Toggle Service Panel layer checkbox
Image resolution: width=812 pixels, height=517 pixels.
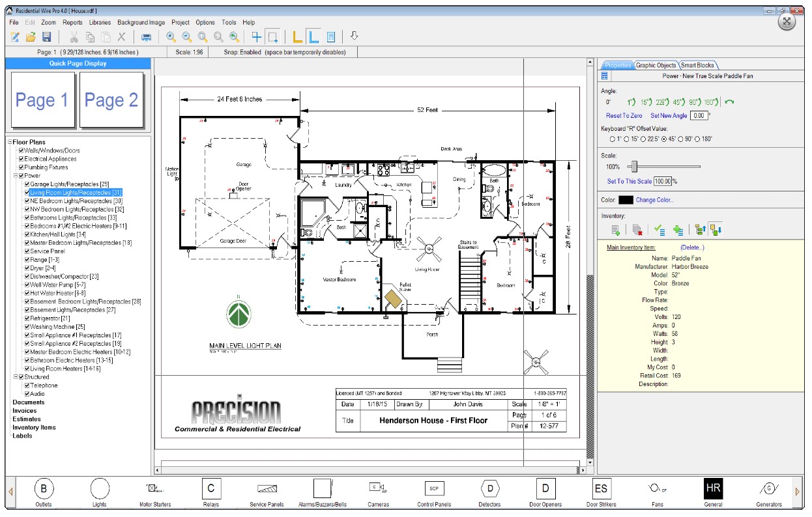(27, 251)
